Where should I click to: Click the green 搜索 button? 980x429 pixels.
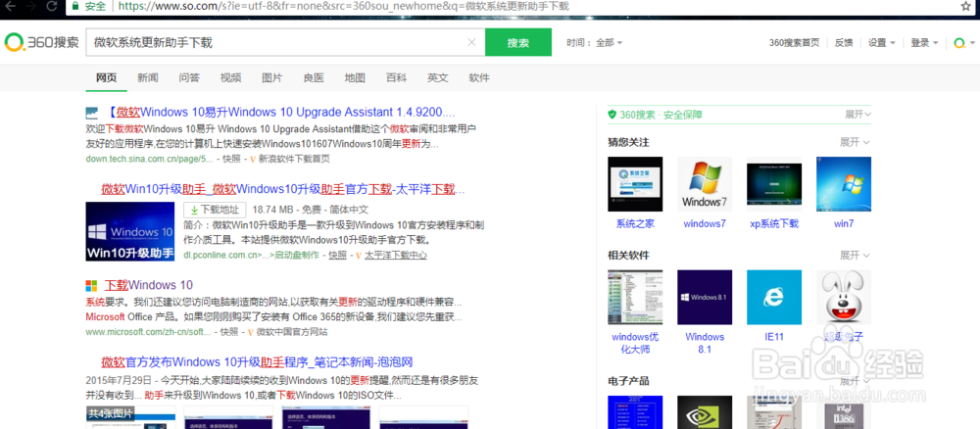click(518, 42)
